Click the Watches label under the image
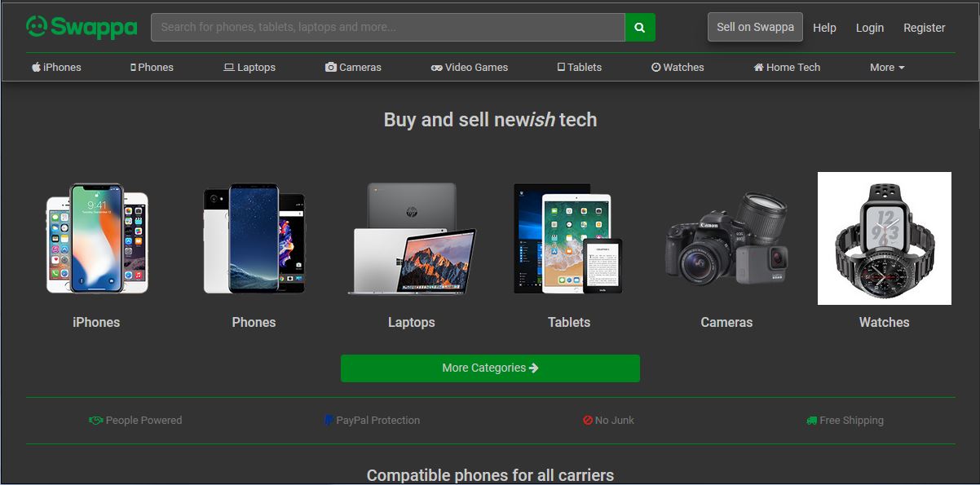The height and width of the screenshot is (485, 980). (885, 323)
